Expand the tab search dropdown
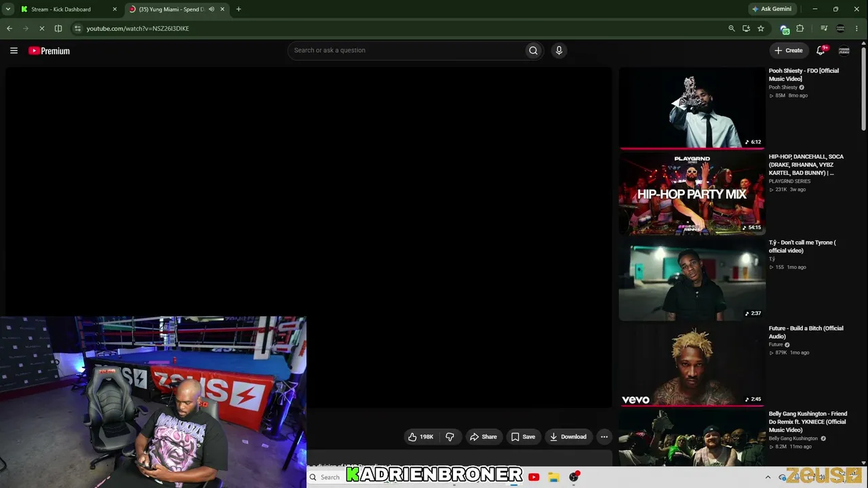This screenshot has height=488, width=868. [x=8, y=9]
